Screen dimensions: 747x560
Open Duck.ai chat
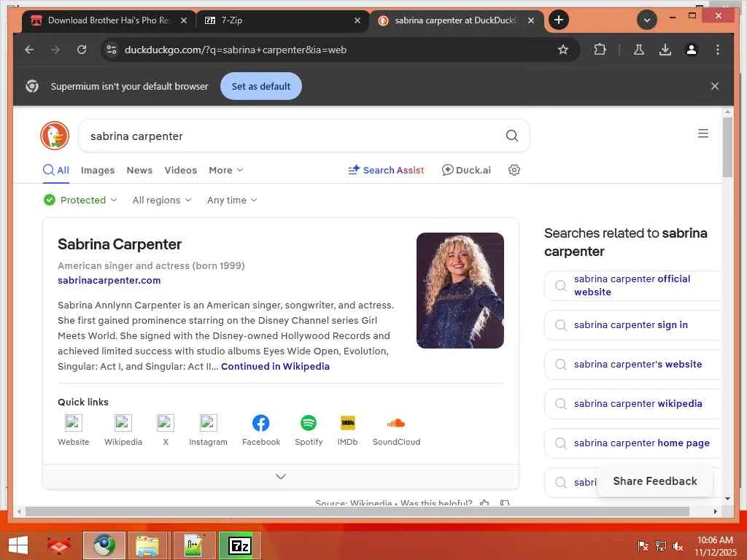pos(466,171)
